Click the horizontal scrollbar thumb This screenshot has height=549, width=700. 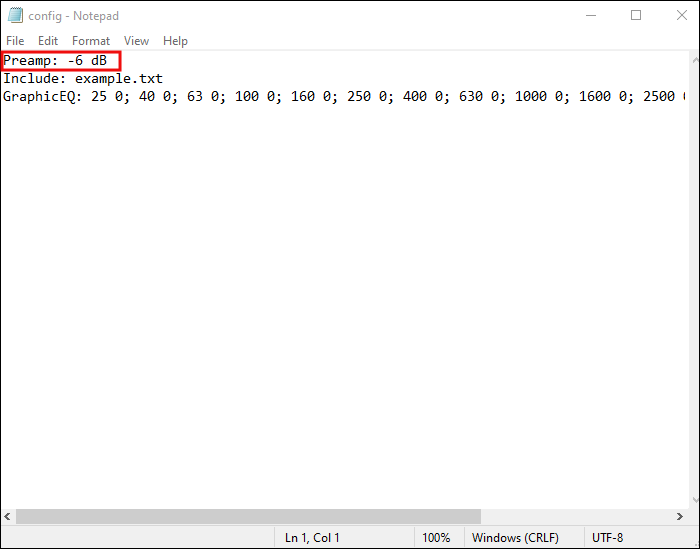(x=248, y=516)
